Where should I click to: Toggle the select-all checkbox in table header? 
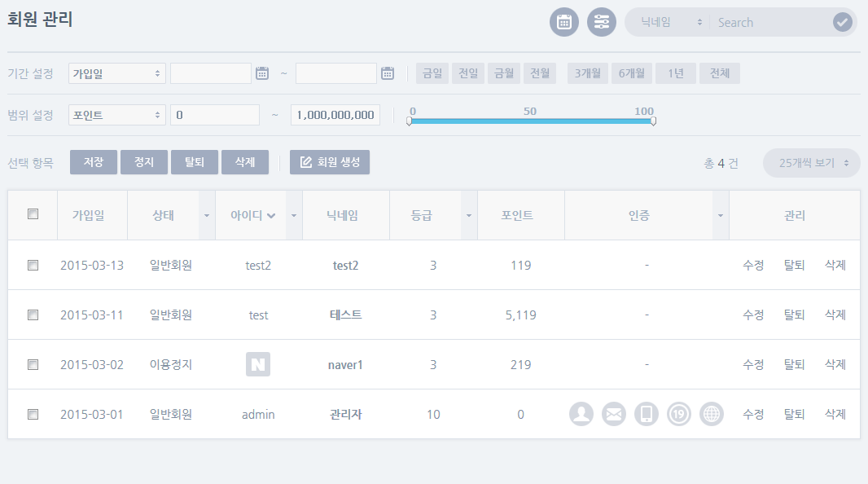click(33, 214)
